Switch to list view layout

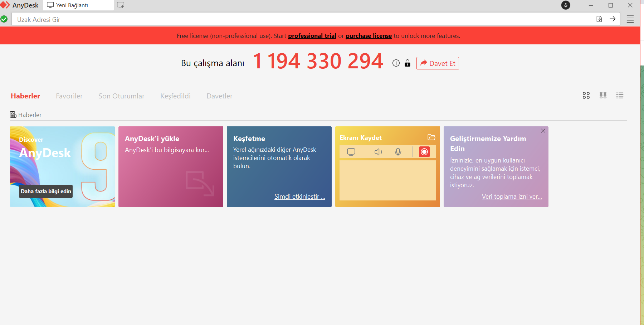pos(620,96)
